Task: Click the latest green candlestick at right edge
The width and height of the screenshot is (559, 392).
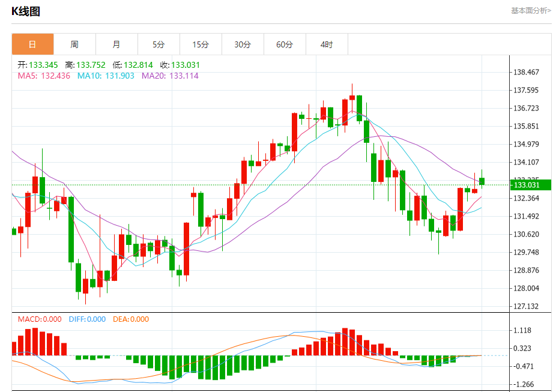Action: click(x=482, y=181)
